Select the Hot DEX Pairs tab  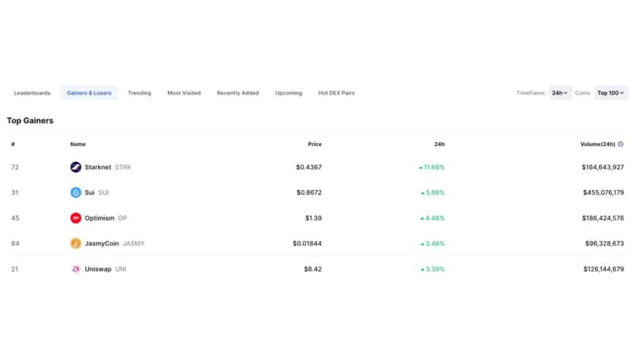336,93
